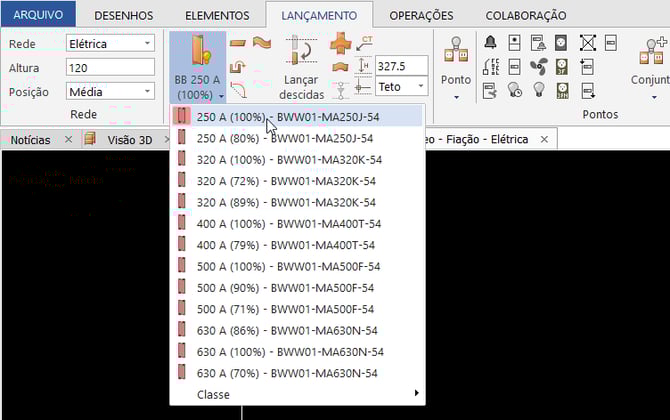
Task: Click the 327.5 height value field
Action: (401, 64)
